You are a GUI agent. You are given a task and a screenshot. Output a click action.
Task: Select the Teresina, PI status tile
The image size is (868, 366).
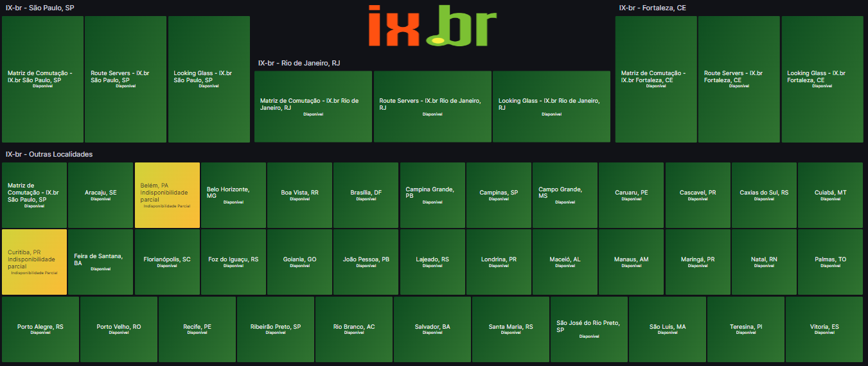coord(746,329)
